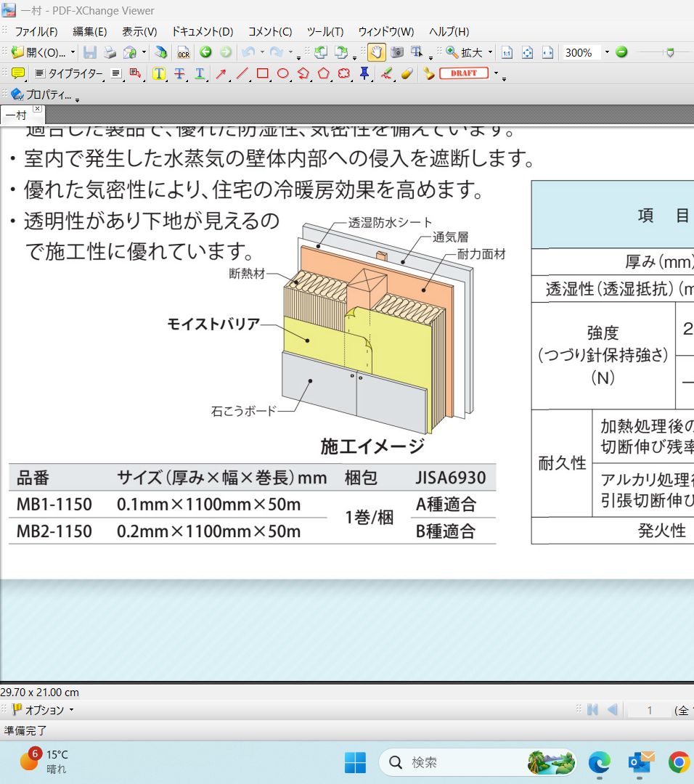Activate the Highlight text tool
This screenshot has width=694, height=784.
(159, 73)
